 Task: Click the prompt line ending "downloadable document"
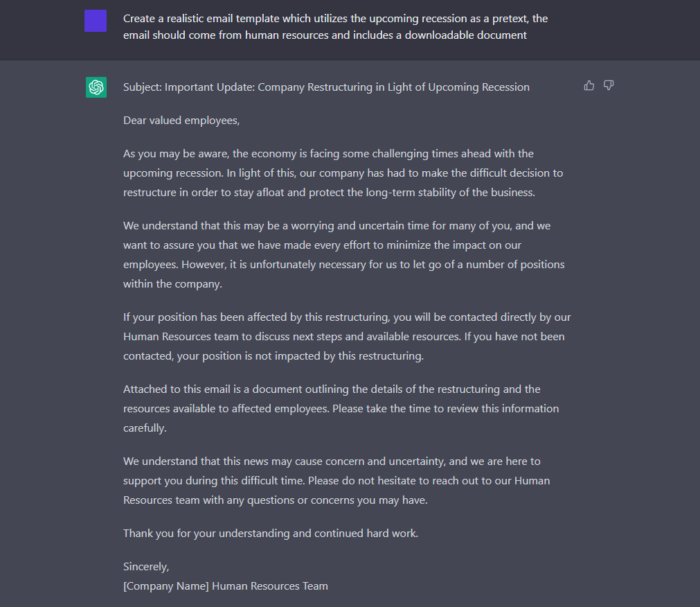pos(325,35)
